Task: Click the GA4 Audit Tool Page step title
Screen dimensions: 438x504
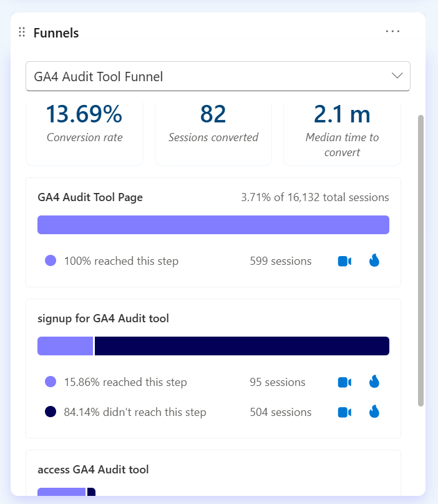Action: tap(90, 197)
